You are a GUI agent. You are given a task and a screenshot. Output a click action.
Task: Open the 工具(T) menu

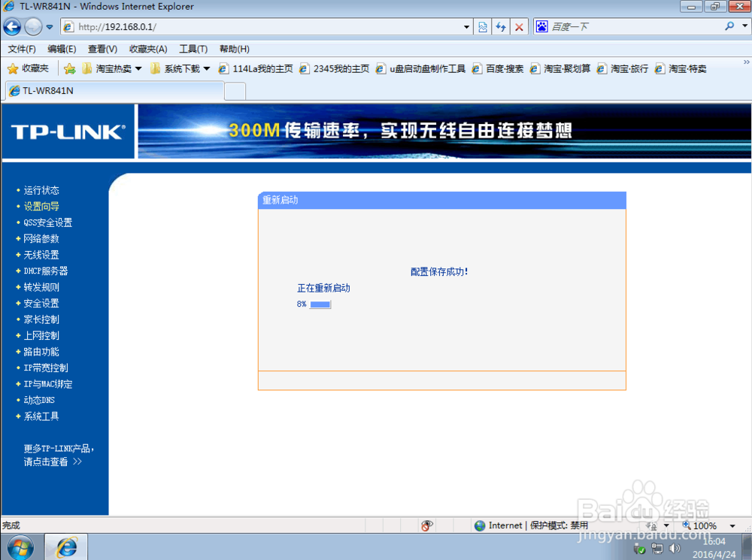pos(193,49)
